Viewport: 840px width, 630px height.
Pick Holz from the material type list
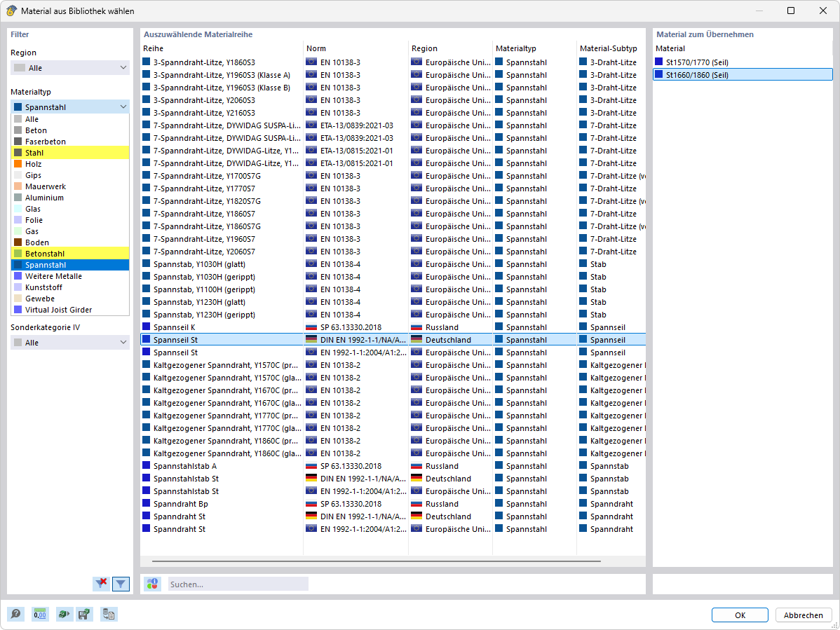pos(70,164)
